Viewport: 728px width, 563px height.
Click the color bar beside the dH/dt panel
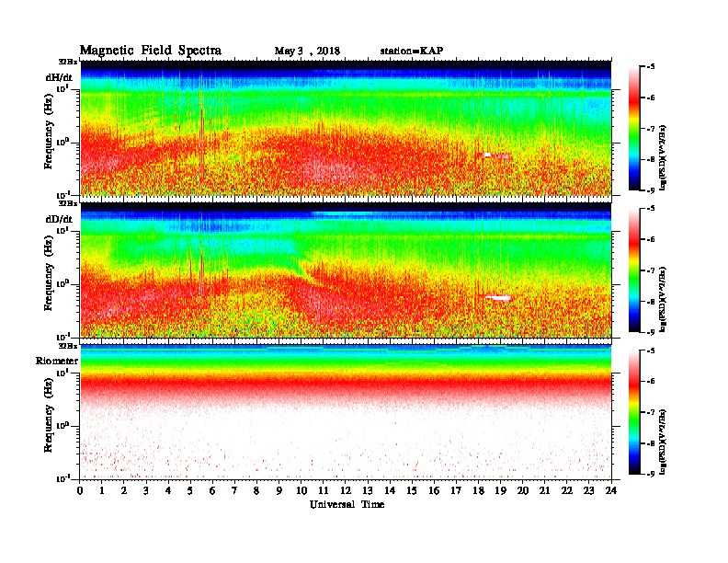pos(634,128)
